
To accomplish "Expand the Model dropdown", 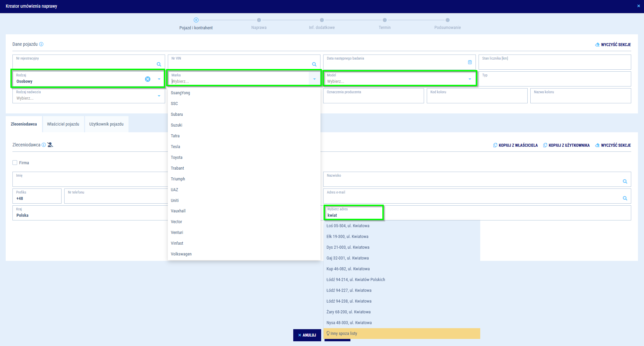I will (469, 79).
